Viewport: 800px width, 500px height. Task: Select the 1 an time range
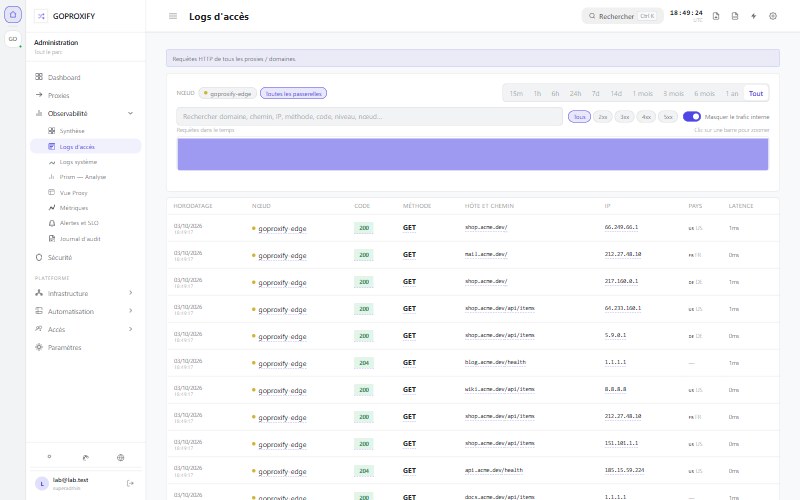click(732, 93)
